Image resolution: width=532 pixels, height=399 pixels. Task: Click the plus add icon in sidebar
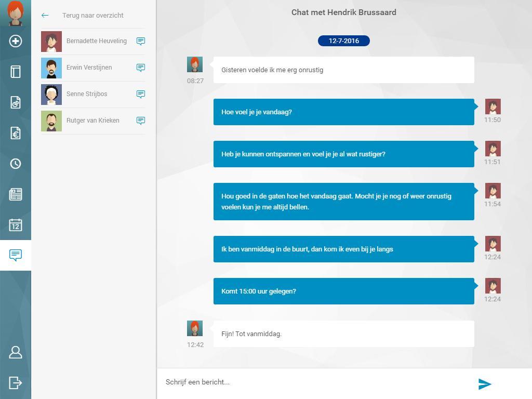[16, 41]
